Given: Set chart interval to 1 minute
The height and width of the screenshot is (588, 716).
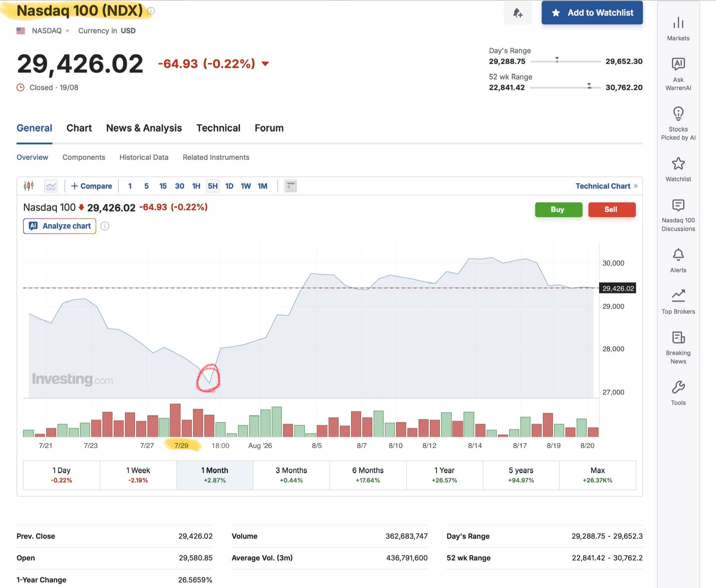Looking at the screenshot, I should (130, 186).
